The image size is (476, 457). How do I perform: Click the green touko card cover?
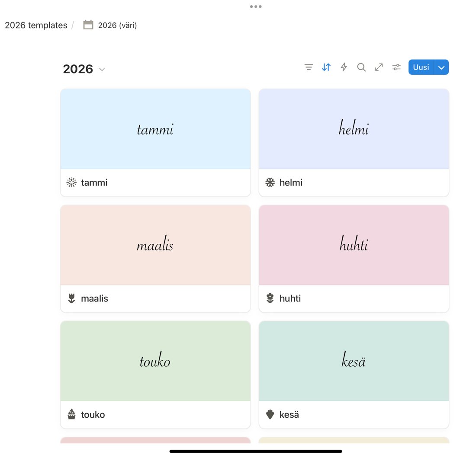coord(155,361)
